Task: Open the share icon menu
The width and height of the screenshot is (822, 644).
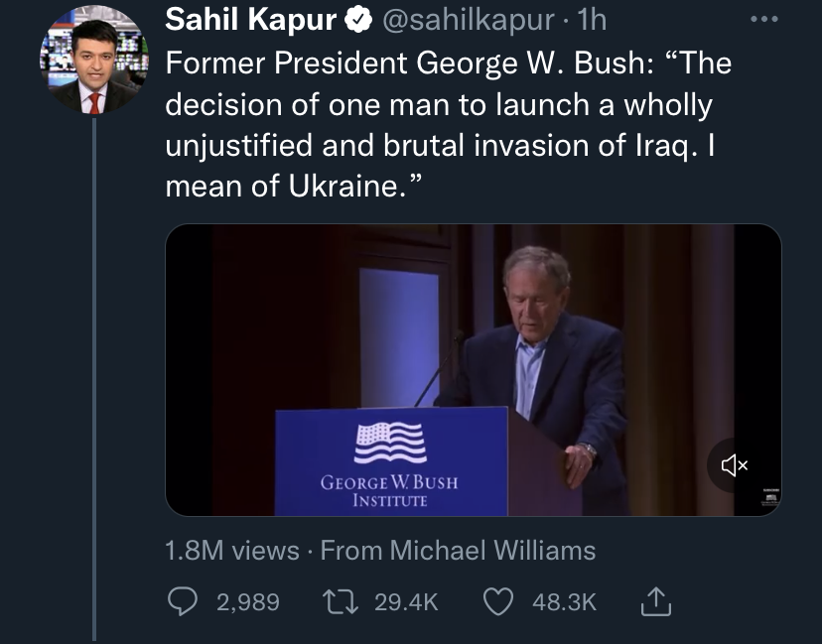Action: [x=657, y=600]
